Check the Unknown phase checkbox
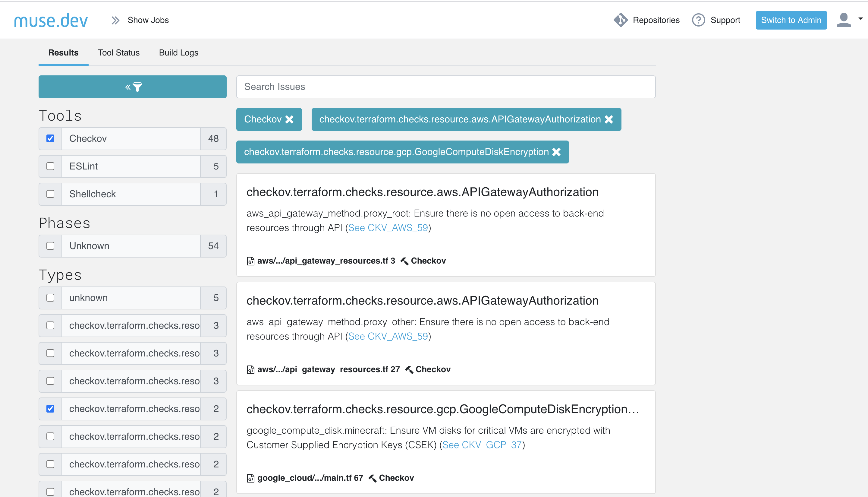Image resolution: width=868 pixels, height=497 pixels. click(x=50, y=246)
